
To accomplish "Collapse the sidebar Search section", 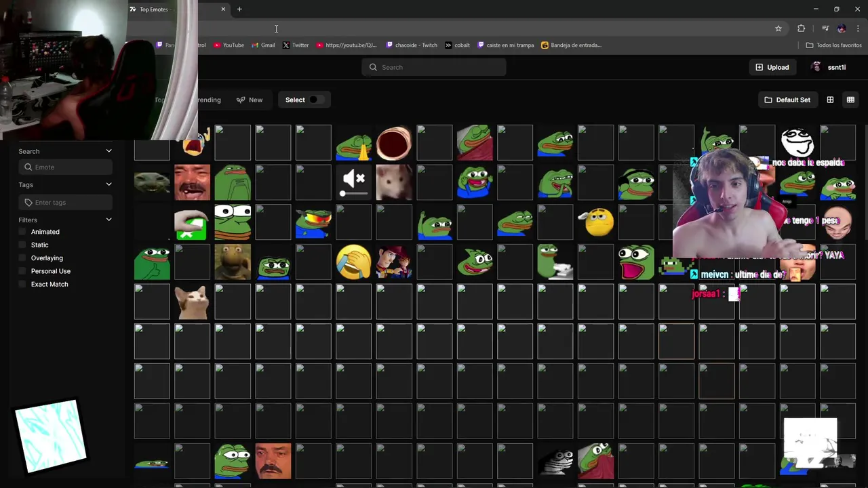I will tap(108, 151).
